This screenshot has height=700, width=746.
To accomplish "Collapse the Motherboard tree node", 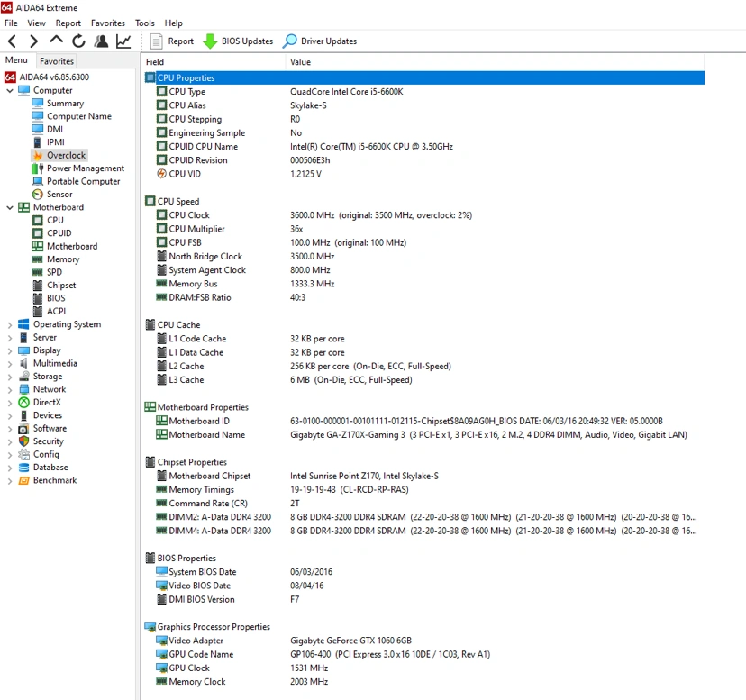I will click(10, 207).
